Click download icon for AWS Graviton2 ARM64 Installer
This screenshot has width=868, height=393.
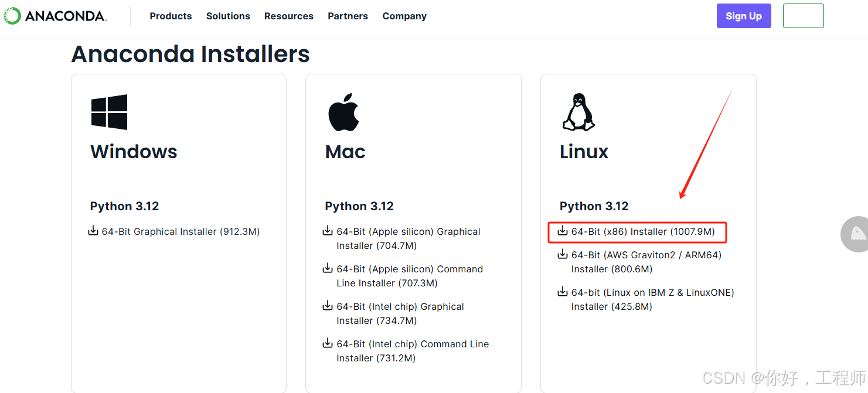point(563,254)
